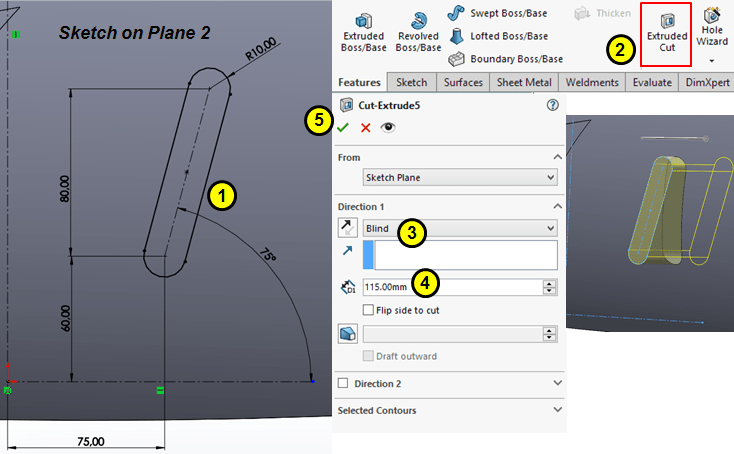Open the Sheet Metal tab
Viewport: 734px width, 454px height.
coord(525,82)
